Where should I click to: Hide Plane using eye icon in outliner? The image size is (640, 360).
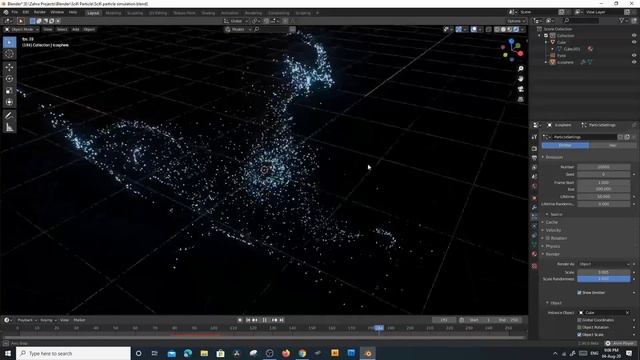634,56
